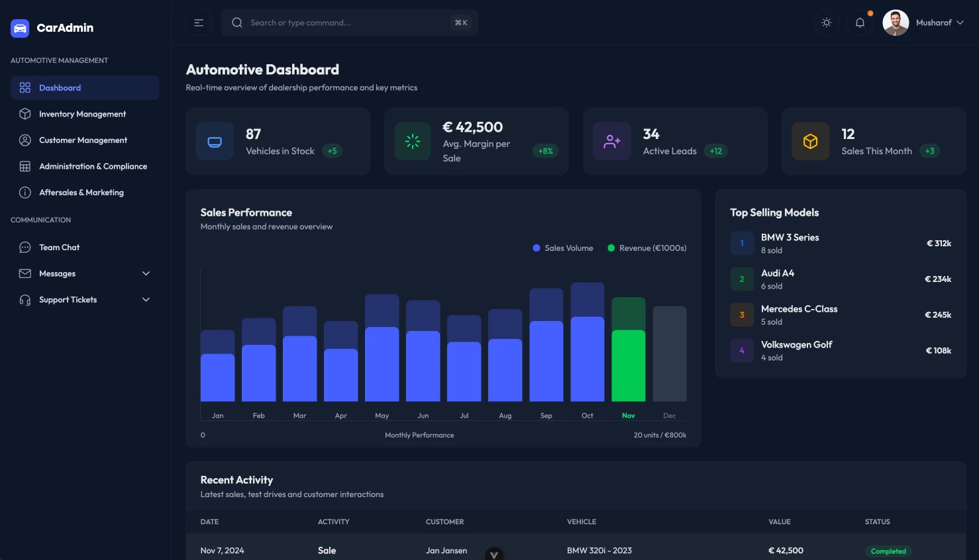The width and height of the screenshot is (979, 560).
Task: Select the green Nov bar in chart
Action: 628,364
